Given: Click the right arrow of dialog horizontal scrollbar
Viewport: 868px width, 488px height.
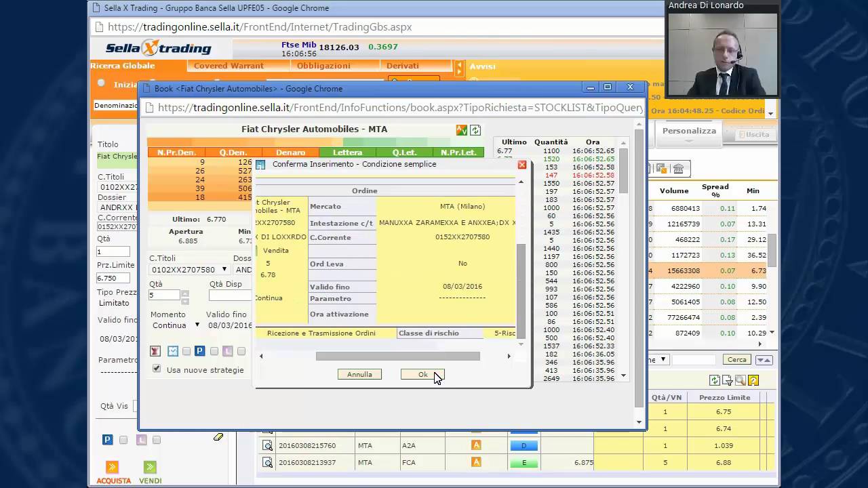Looking at the screenshot, I should 509,356.
